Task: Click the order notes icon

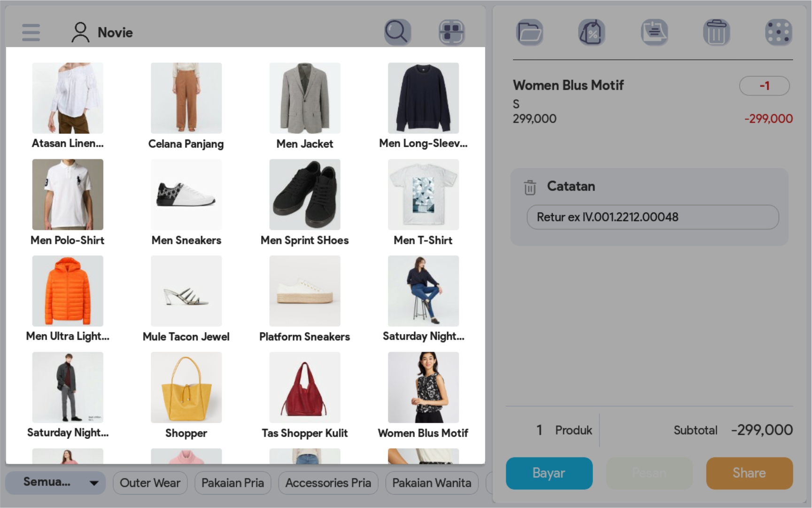Action: 654,32
